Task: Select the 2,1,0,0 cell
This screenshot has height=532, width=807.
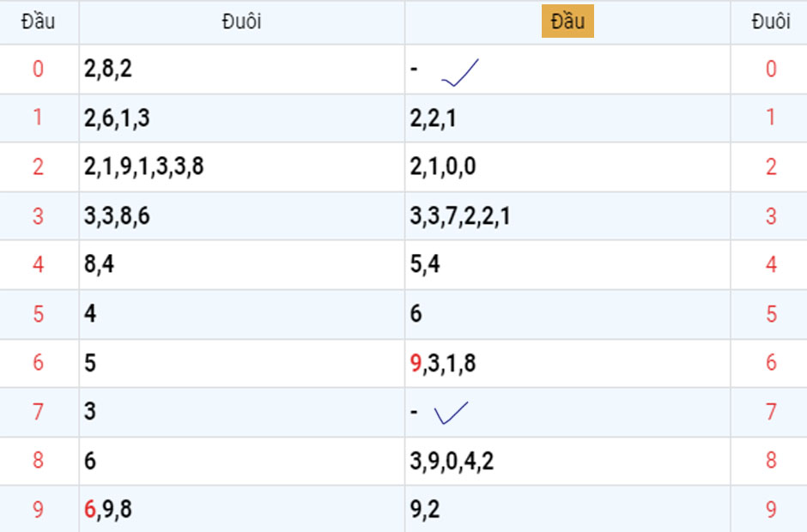Action: [x=442, y=167]
